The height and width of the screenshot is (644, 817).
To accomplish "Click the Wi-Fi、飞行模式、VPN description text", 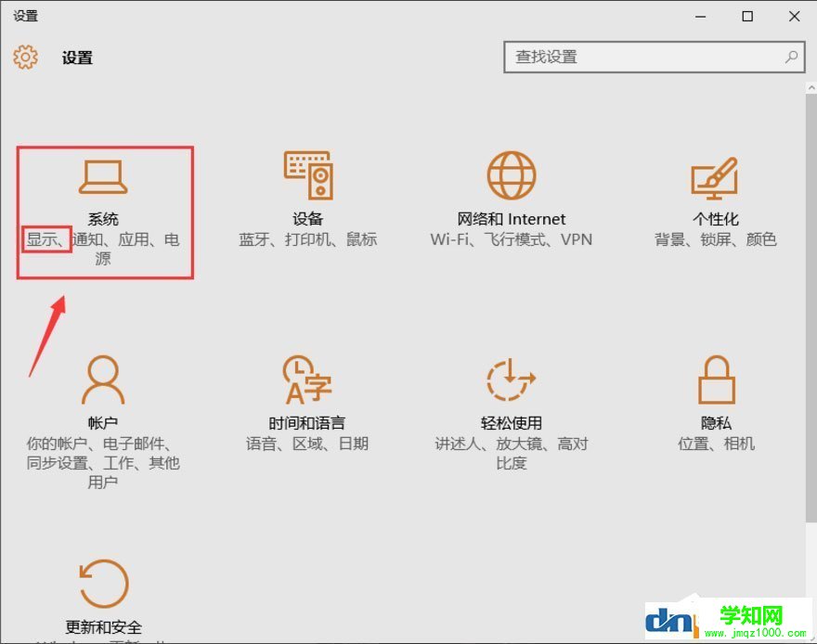I will pyautogui.click(x=512, y=239).
